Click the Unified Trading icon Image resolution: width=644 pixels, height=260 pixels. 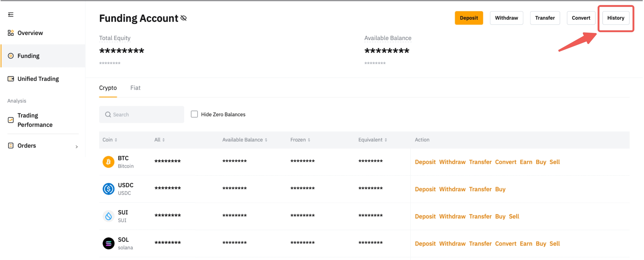coord(11,79)
